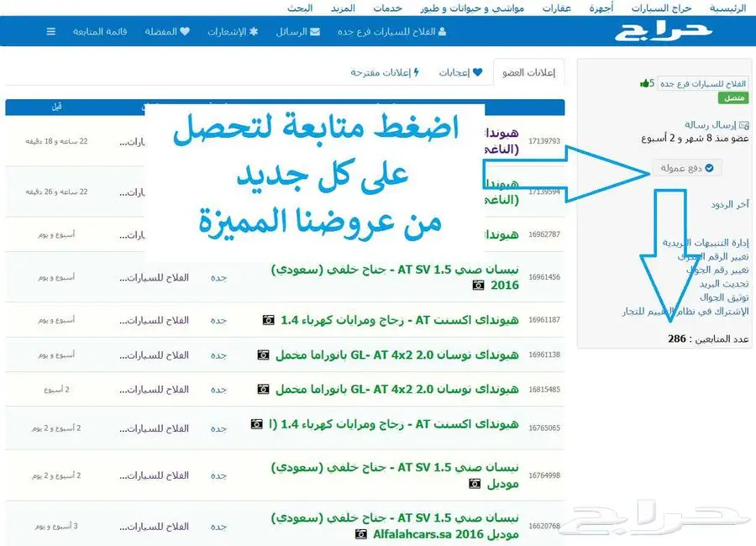The width and height of the screenshot is (756, 546).
Task: Open إدارة التنبيهات البريدية link
Action: (706, 243)
